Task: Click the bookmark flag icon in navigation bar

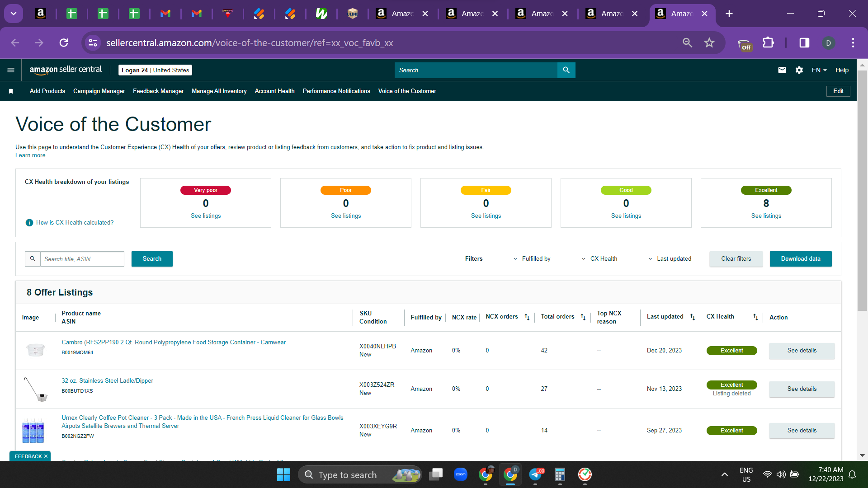Action: tap(11, 91)
